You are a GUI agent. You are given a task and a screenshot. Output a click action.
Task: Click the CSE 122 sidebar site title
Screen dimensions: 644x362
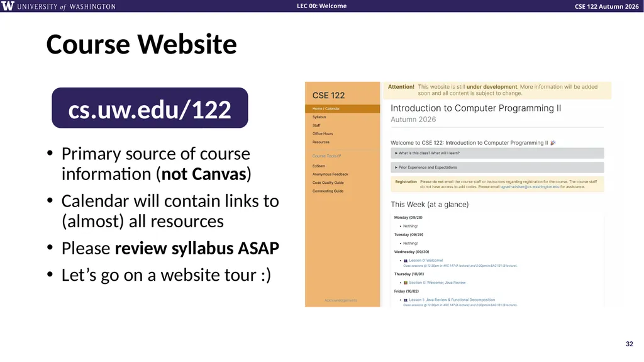click(x=328, y=96)
